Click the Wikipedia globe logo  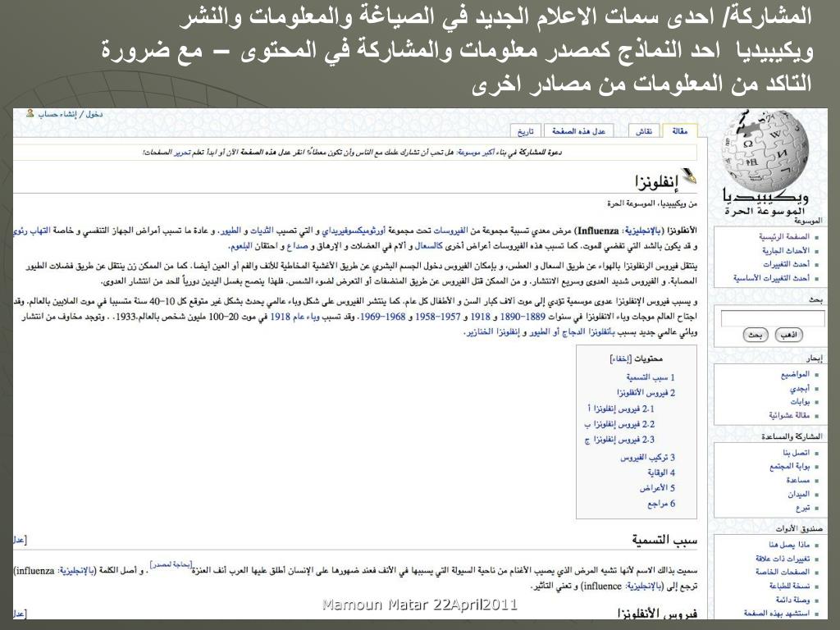765,151
